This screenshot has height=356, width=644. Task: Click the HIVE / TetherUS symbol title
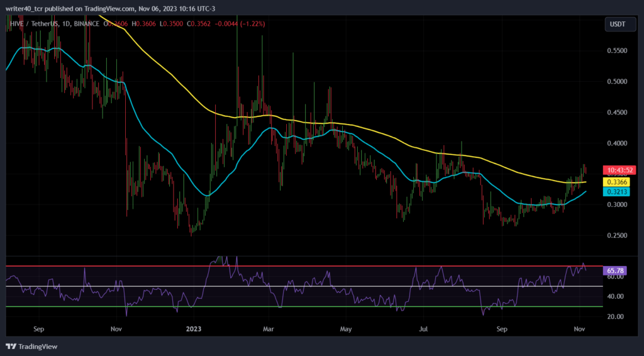[x=35, y=24]
